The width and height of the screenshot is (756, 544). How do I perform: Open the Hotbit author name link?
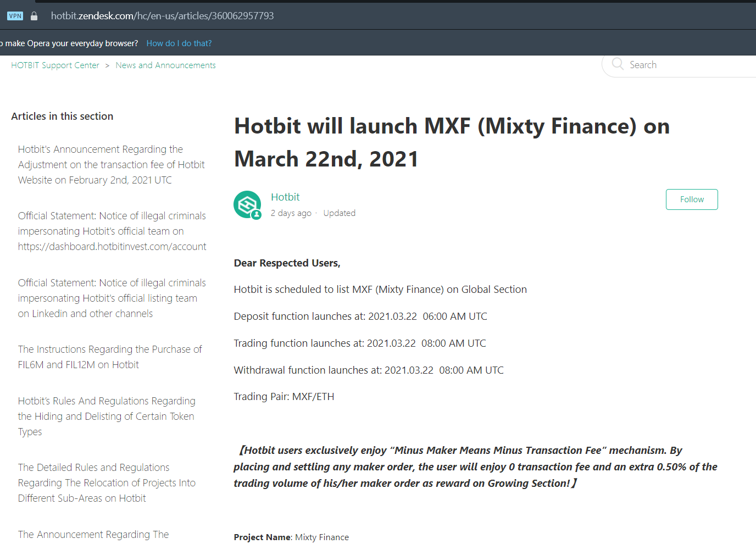click(x=285, y=197)
